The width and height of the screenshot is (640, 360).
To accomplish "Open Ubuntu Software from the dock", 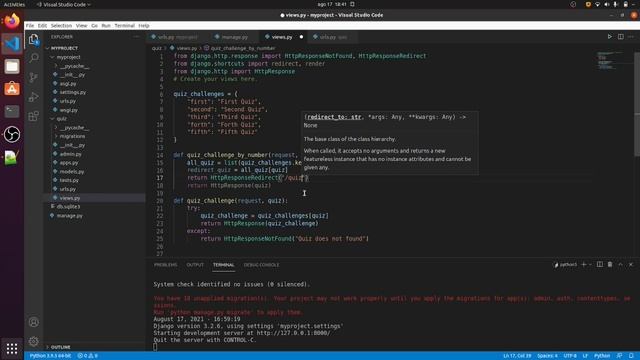I will [12, 89].
